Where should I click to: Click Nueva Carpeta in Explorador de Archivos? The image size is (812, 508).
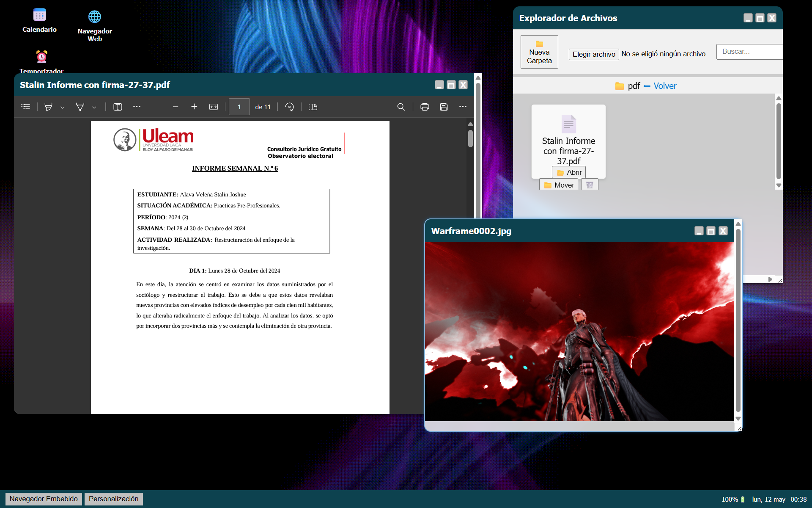click(539, 52)
